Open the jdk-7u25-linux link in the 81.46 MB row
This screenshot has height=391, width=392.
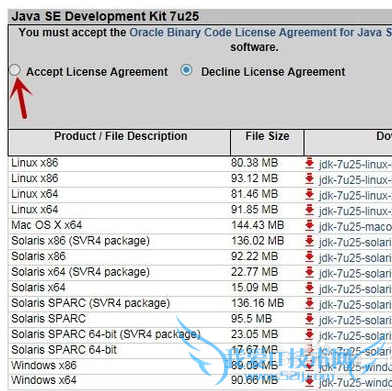tap(355, 195)
